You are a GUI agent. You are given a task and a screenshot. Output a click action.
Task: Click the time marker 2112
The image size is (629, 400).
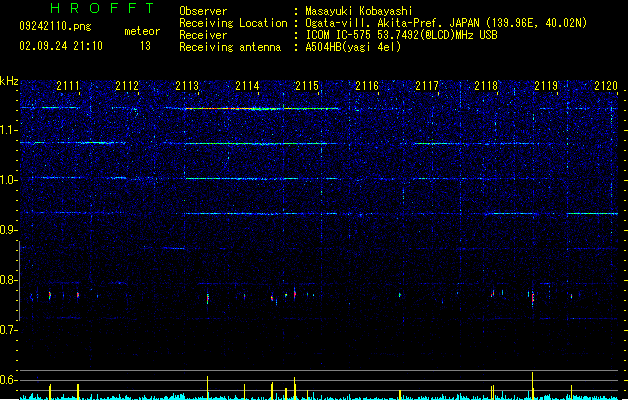[x=127, y=86]
